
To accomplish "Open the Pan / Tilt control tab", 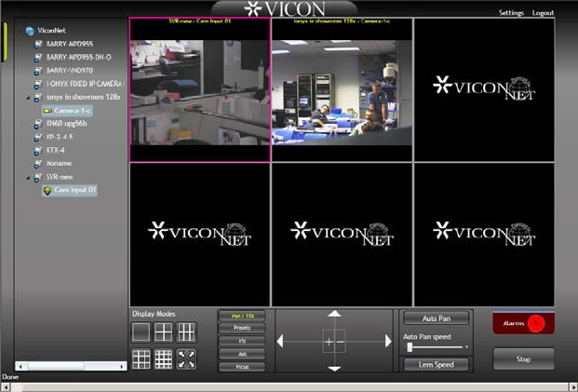I will coord(242,316).
